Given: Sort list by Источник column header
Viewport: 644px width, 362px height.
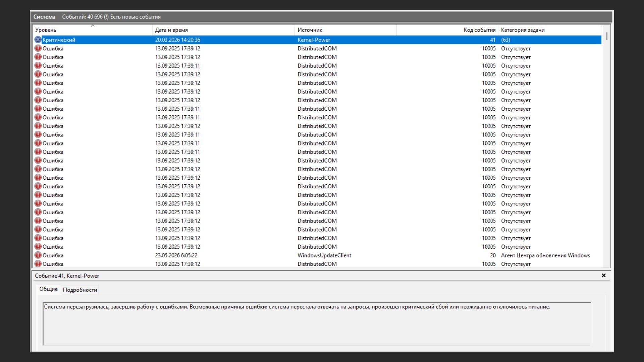Looking at the screenshot, I should (x=345, y=30).
